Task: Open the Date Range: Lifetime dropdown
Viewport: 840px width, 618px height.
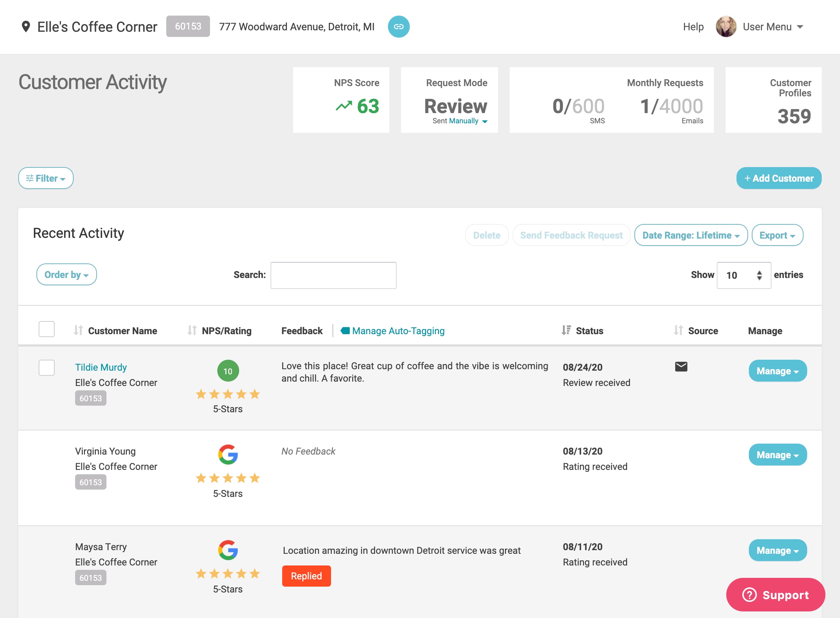Action: 691,235
